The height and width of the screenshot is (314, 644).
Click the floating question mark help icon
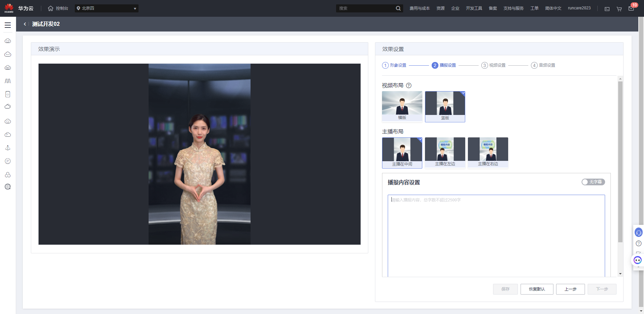pyautogui.click(x=639, y=243)
